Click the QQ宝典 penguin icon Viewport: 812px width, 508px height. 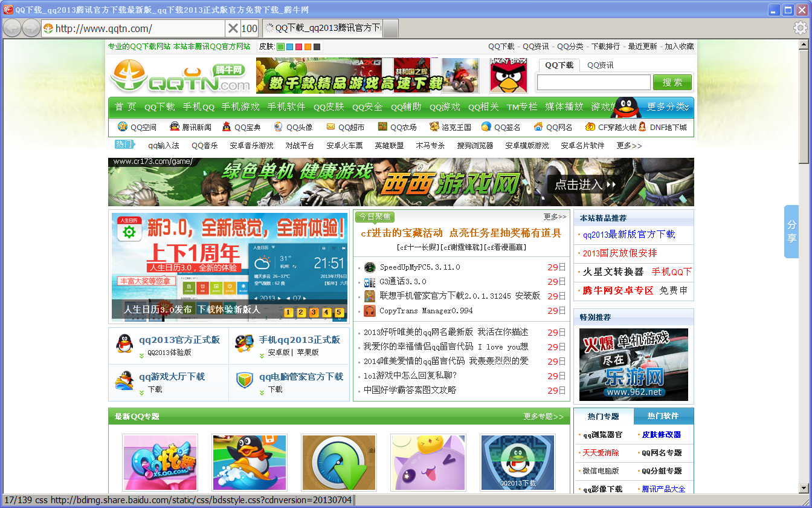pos(227,126)
